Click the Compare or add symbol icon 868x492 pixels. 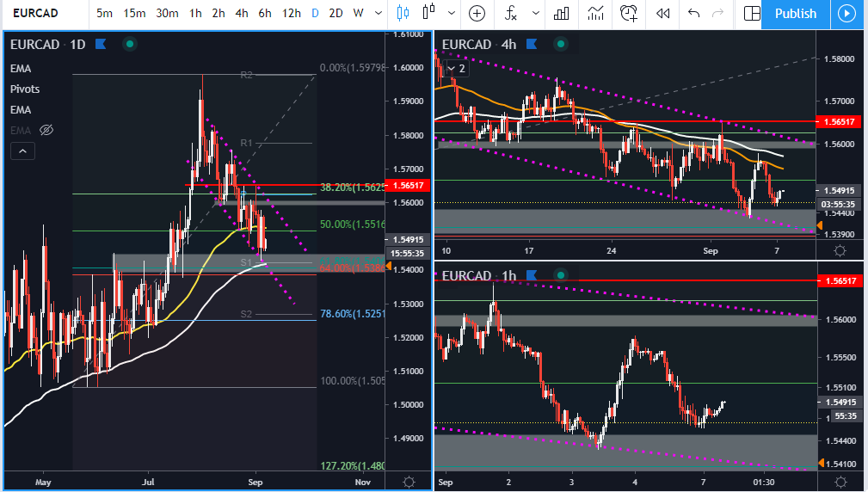tap(477, 13)
